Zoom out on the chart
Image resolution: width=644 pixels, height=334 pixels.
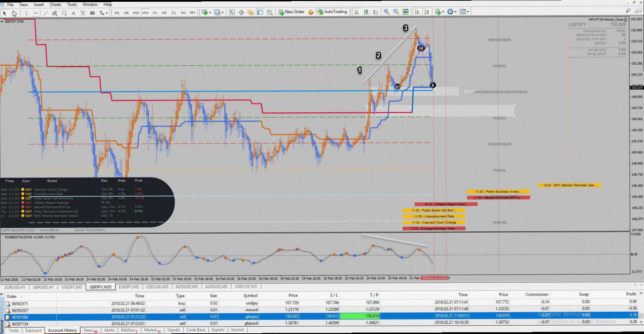[x=396, y=12]
